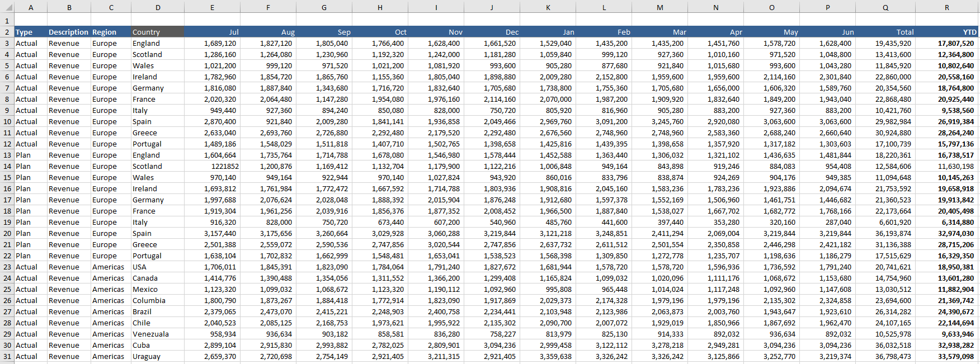Viewport: 980px width, 364px height.
Task: Select the England cell in row 3
Action: [158, 43]
